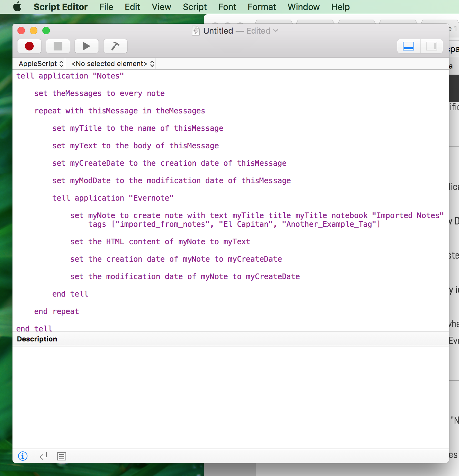Click the 'repeat with thisMessage in theMessages' line
This screenshot has width=459, height=476.
[120, 111]
